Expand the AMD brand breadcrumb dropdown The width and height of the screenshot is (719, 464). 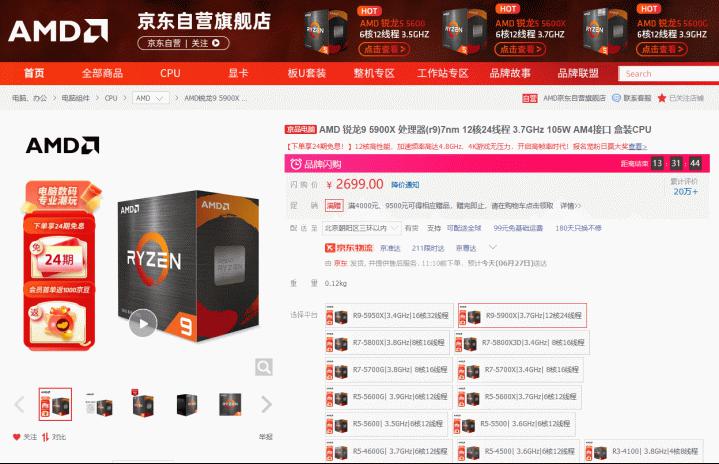point(151,98)
